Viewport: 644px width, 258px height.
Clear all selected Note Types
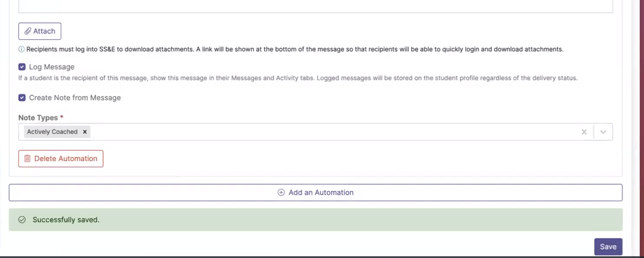[x=584, y=132]
